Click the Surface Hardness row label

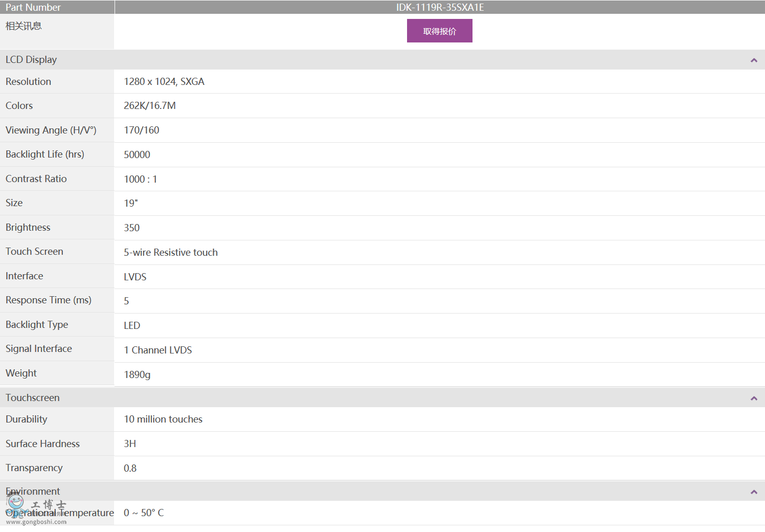coord(43,444)
